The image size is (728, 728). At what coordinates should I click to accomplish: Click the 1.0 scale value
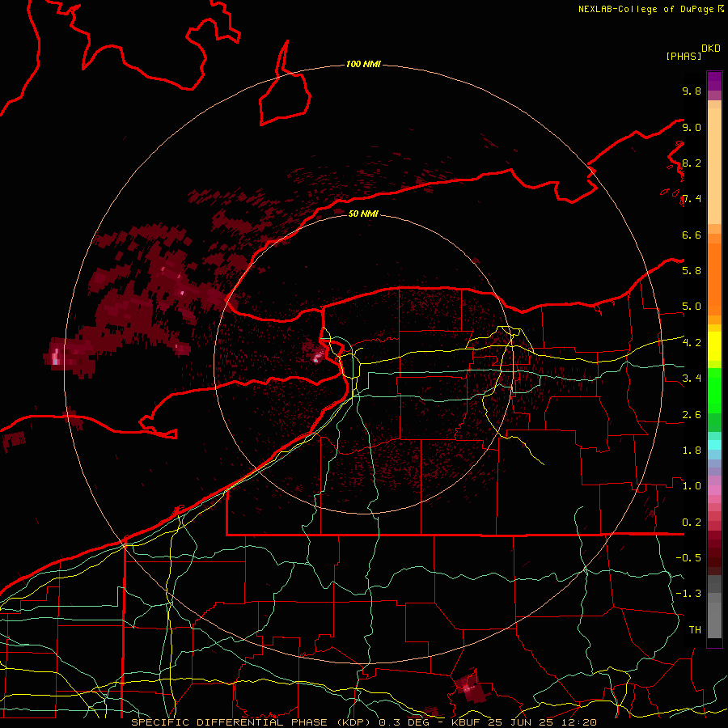(692, 486)
